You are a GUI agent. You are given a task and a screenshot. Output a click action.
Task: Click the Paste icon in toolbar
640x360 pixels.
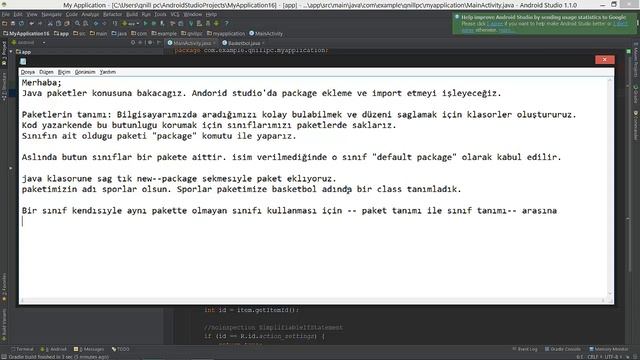[x=67, y=23]
